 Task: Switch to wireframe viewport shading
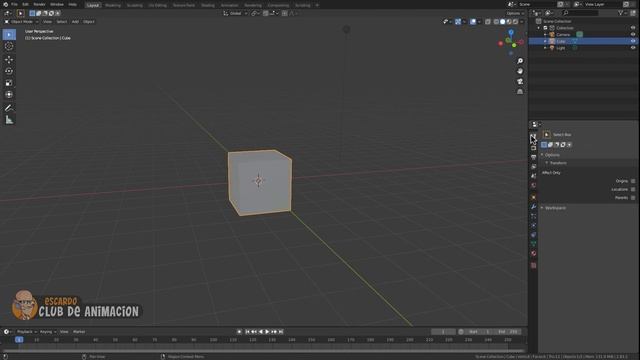click(496, 22)
